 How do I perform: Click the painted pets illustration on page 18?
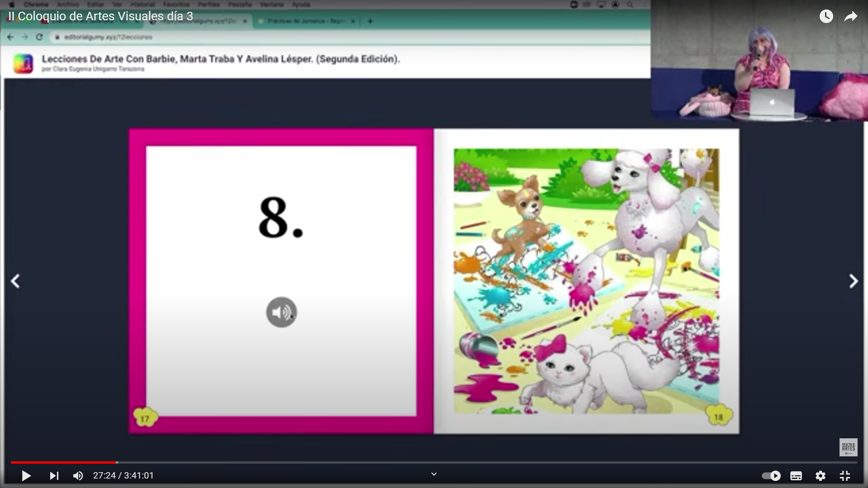pos(586,281)
